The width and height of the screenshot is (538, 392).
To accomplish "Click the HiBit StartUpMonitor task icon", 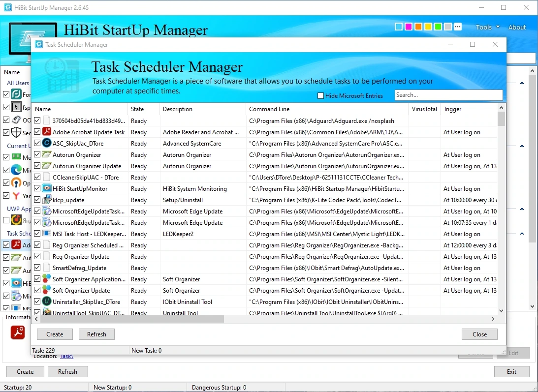I will (x=47, y=188).
